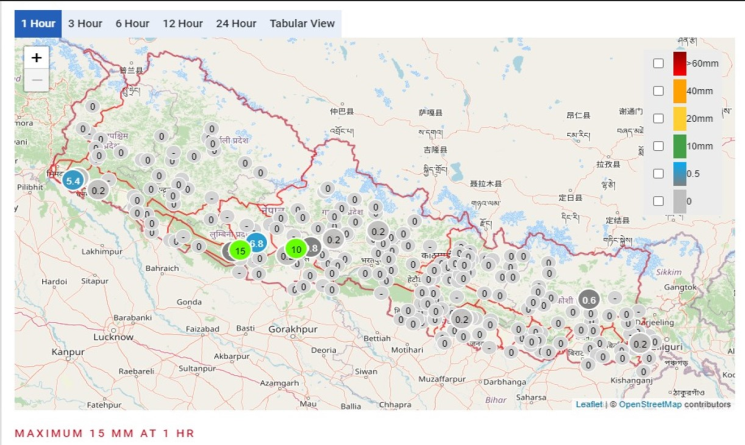Click the orange 40mm color swatch
The height and width of the screenshot is (445, 745).
click(679, 91)
